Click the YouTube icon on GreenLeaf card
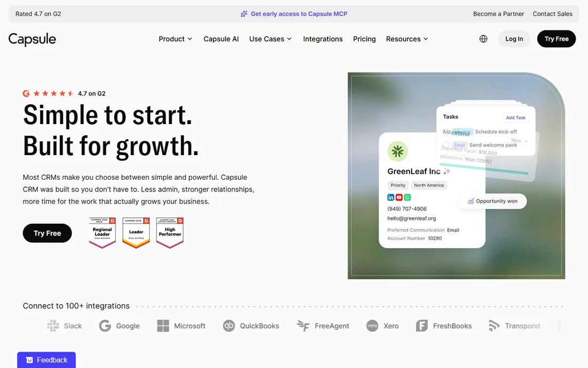This screenshot has width=588, height=368. [399, 197]
